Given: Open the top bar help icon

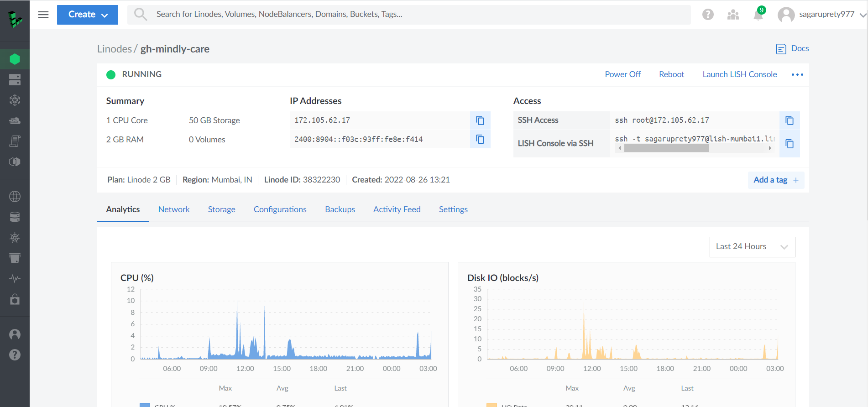Looking at the screenshot, I should tap(708, 15).
